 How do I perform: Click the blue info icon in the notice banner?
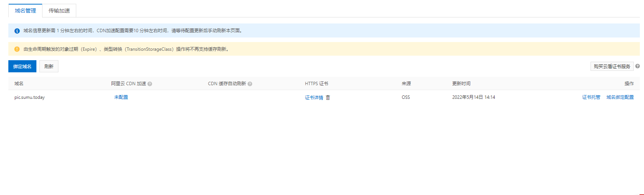point(17,31)
